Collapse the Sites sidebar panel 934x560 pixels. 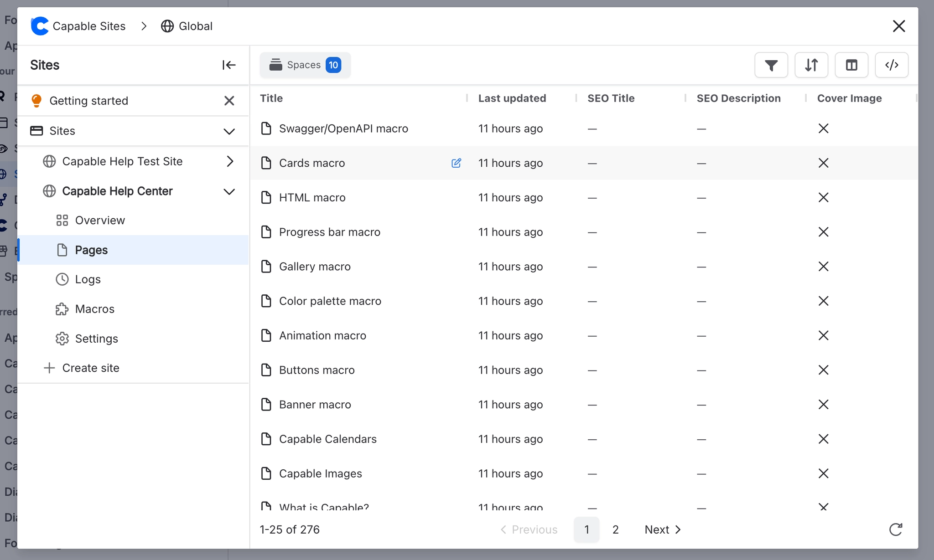pos(229,65)
